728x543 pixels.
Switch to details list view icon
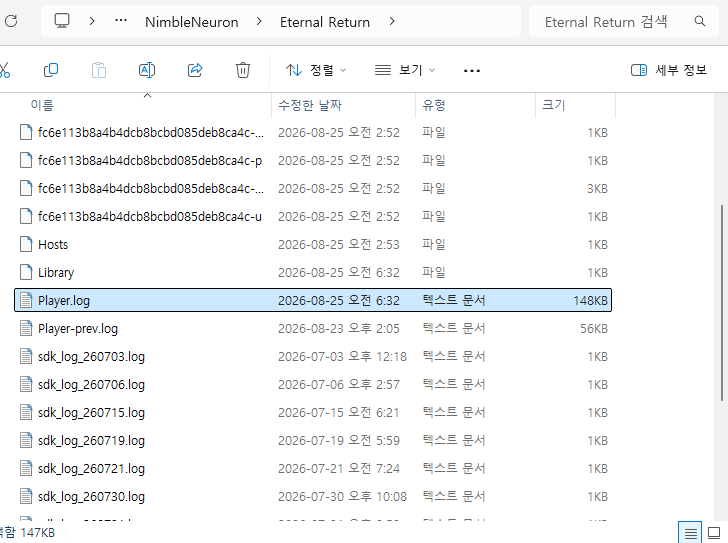[x=690, y=533]
